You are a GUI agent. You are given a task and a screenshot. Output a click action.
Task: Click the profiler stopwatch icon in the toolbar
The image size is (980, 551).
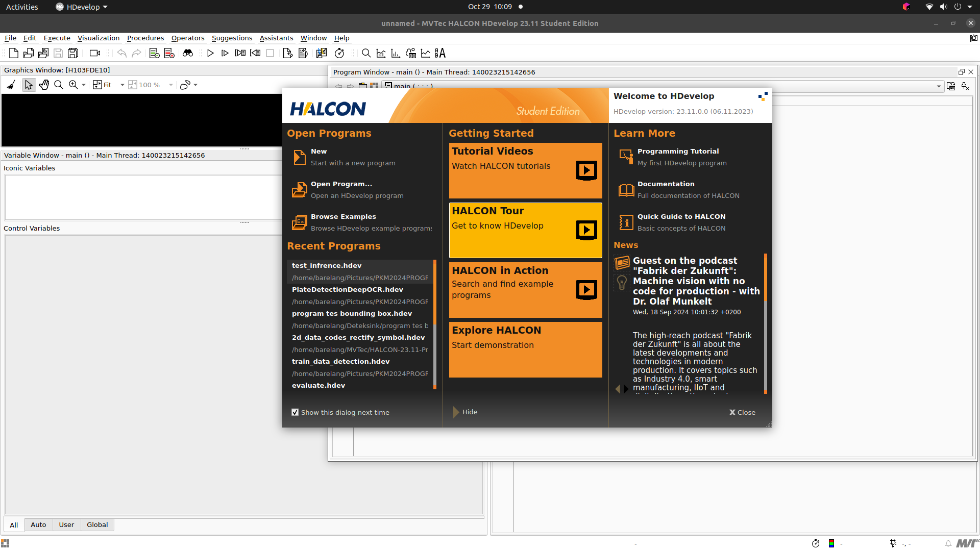pyautogui.click(x=339, y=53)
